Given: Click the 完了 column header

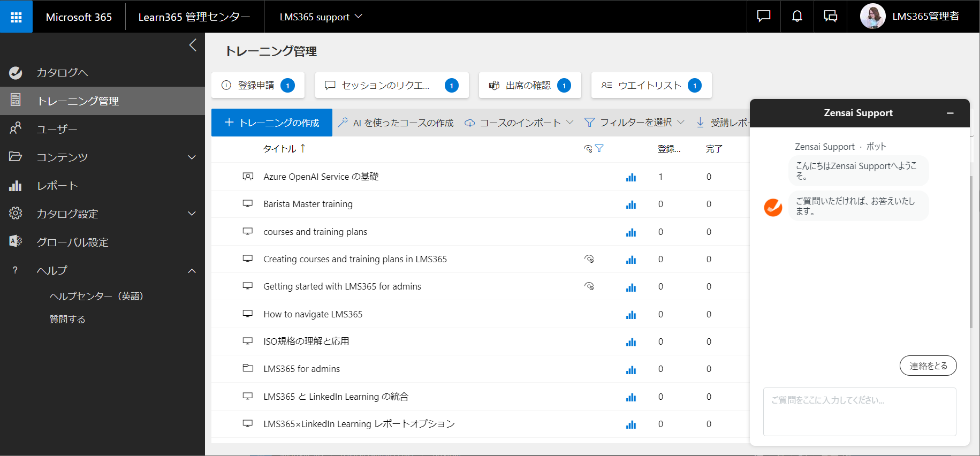Looking at the screenshot, I should [x=714, y=149].
